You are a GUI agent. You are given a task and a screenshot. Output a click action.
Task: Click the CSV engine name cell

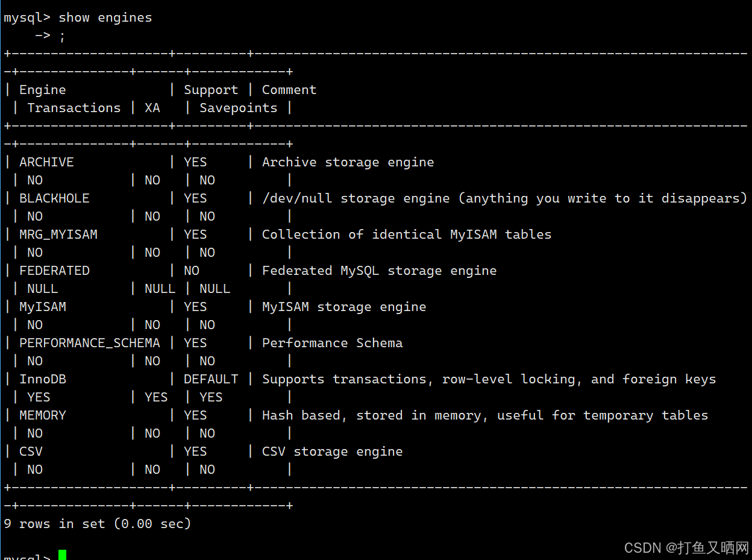coord(31,451)
